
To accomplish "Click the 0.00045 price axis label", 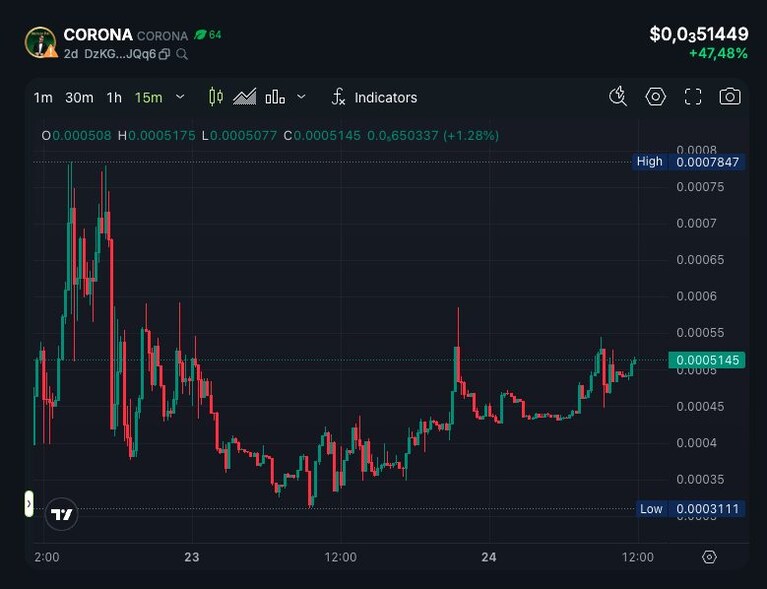I will pyautogui.click(x=700, y=406).
